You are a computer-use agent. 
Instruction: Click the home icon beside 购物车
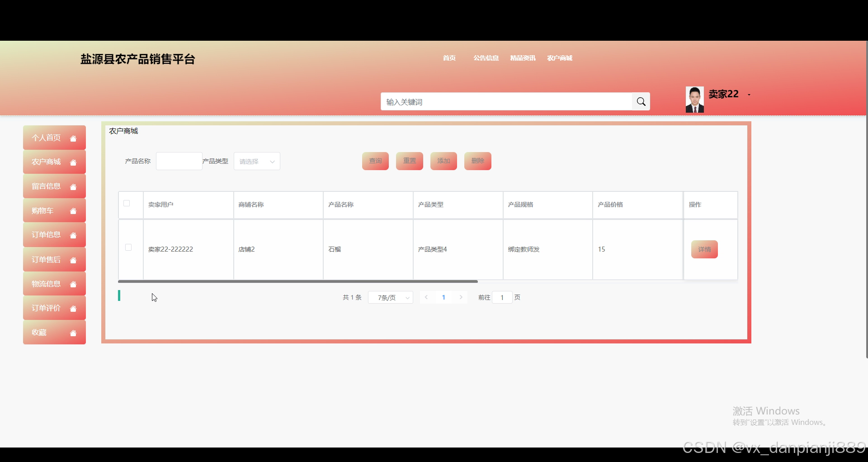click(73, 211)
